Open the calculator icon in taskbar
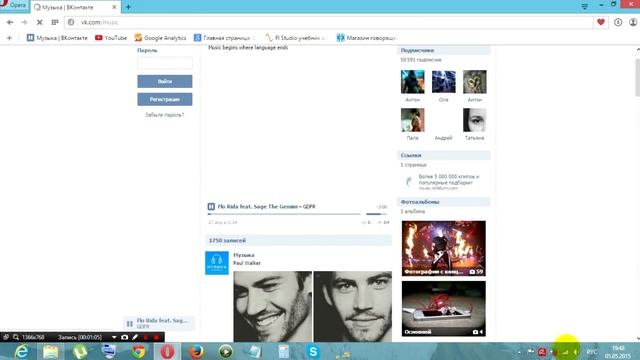640x360 pixels. [284, 351]
